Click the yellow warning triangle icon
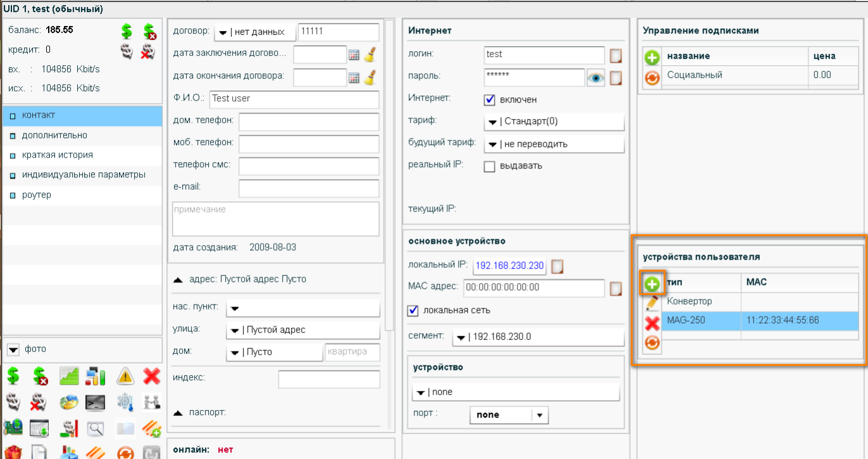This screenshot has height=459, width=868. (x=125, y=377)
